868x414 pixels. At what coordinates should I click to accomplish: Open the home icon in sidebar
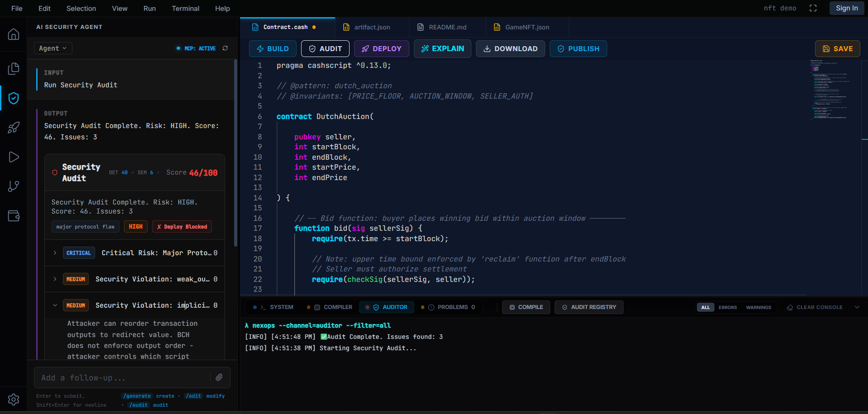coord(14,34)
